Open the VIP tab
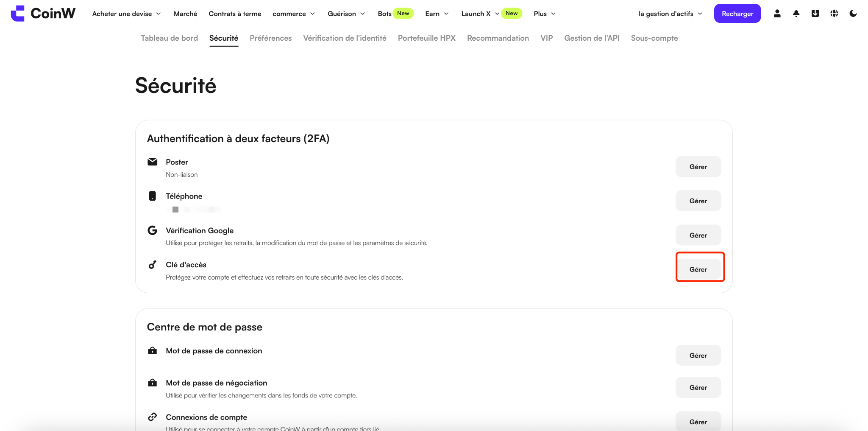868x431 pixels. click(547, 38)
